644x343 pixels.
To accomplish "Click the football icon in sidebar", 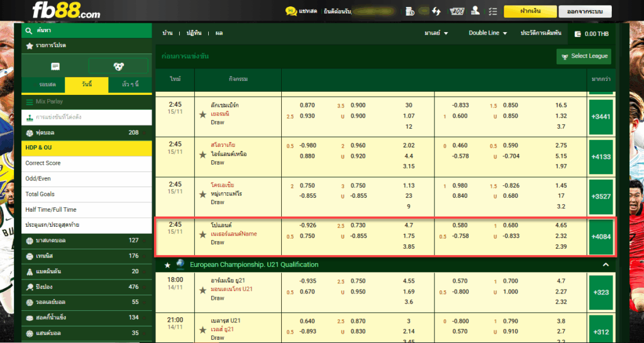I will (30, 133).
